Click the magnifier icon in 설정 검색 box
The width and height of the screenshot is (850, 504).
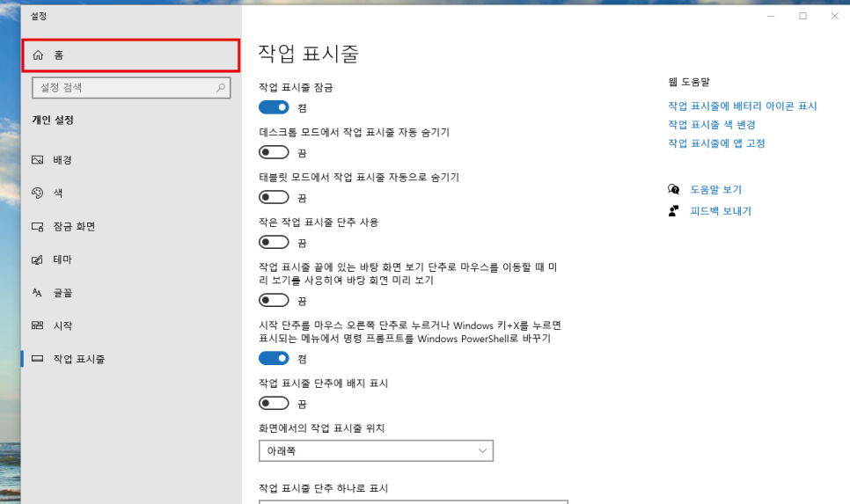pyautogui.click(x=221, y=87)
